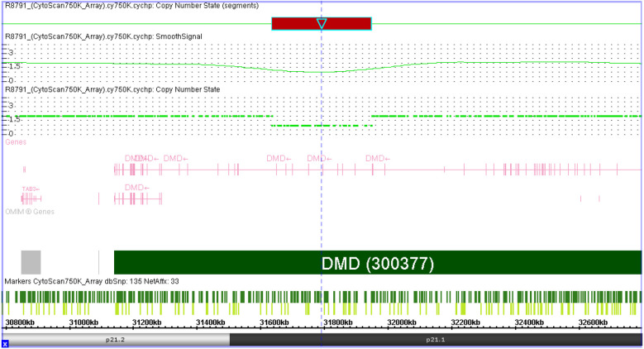Click the 31000kb coordinate label

point(83,323)
